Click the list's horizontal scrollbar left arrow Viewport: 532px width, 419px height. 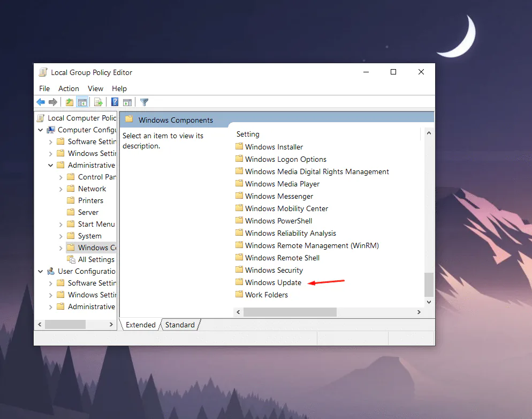click(x=238, y=312)
